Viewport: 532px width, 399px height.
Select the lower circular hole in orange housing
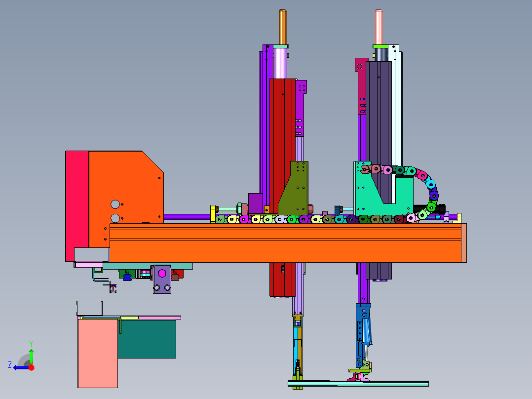(115, 218)
